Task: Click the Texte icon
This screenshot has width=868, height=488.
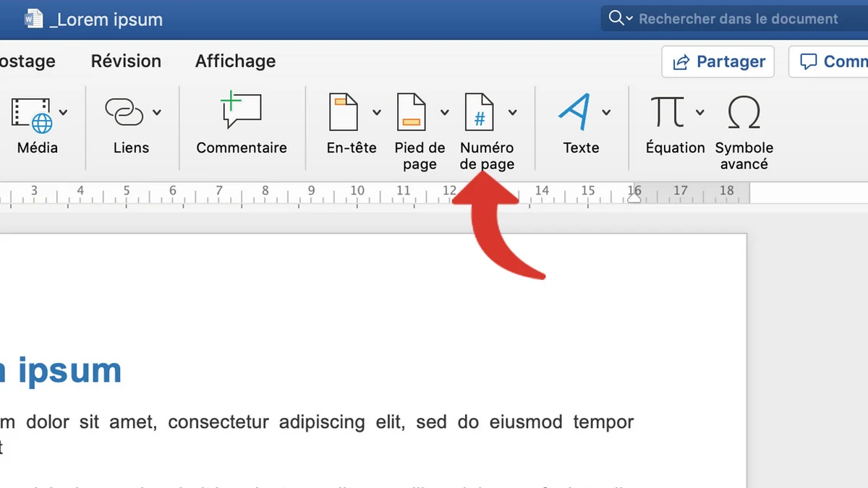Action: pyautogui.click(x=575, y=112)
